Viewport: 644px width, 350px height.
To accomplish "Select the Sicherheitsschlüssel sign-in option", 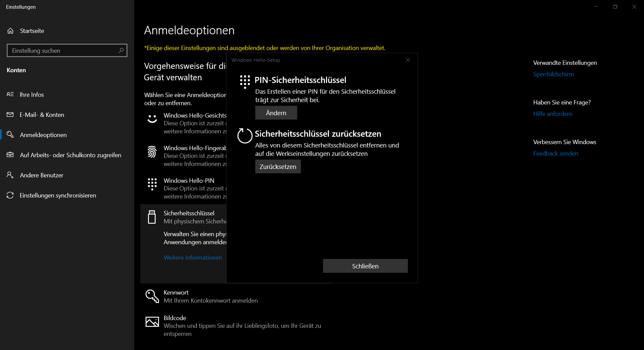I will click(183, 217).
